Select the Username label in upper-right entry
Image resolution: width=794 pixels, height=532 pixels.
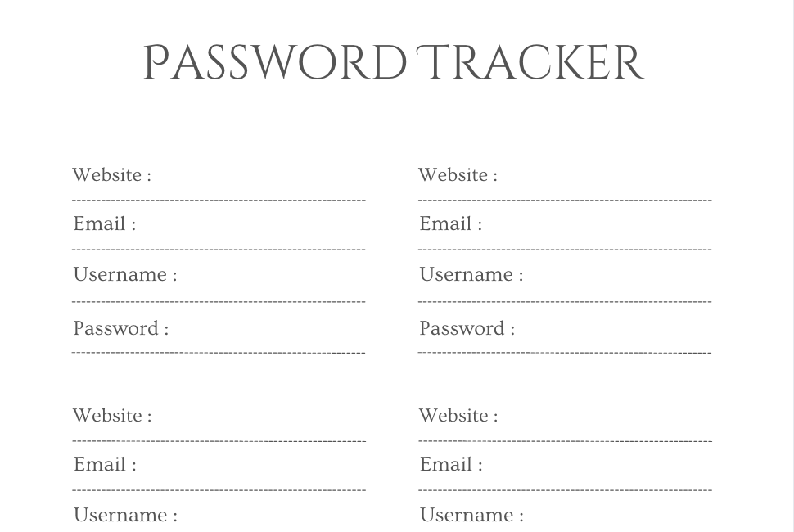(x=471, y=274)
